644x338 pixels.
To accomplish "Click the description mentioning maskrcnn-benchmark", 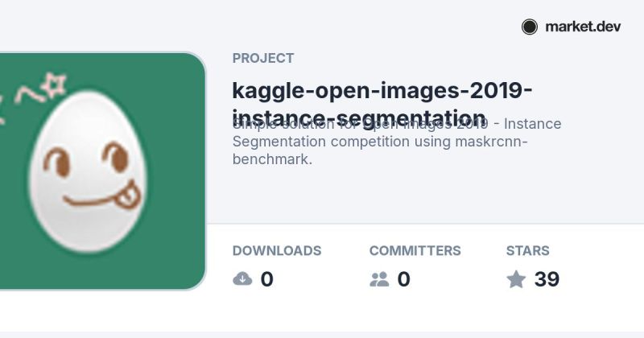I will 397,142.
